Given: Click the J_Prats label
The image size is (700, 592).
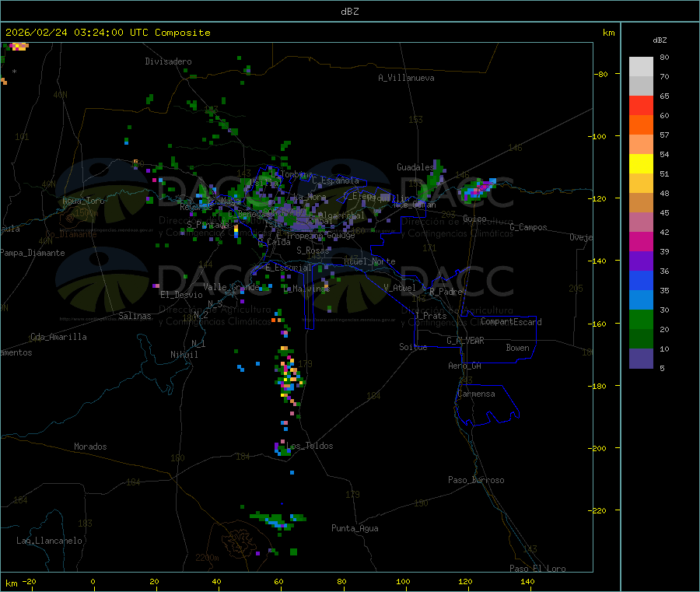Looking at the screenshot, I should pos(430,316).
